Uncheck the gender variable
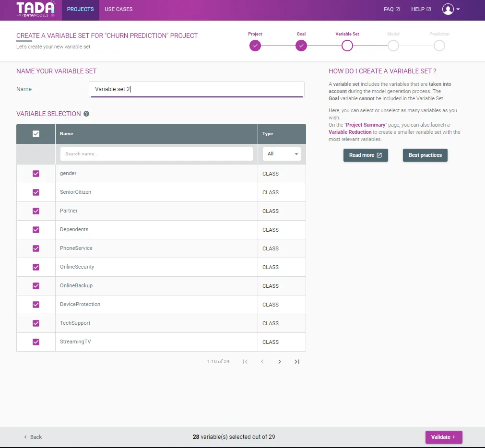The image size is (485, 448). [x=36, y=174]
